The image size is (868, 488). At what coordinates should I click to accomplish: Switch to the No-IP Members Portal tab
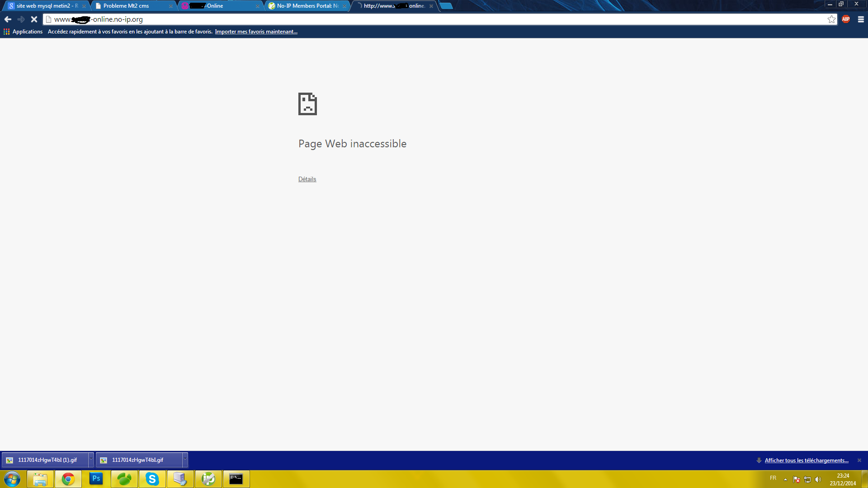click(308, 6)
